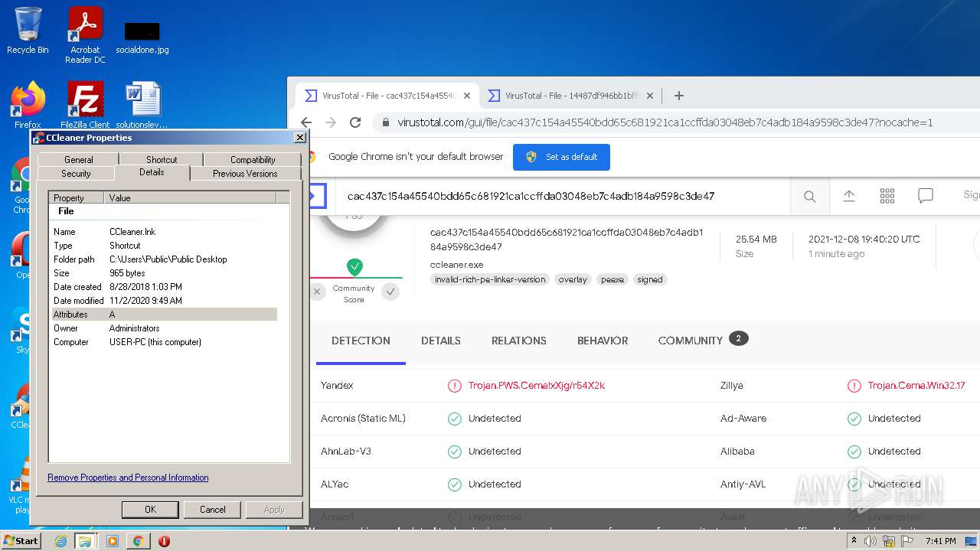Click the VirusTotal upload file icon
The width and height of the screenshot is (980, 551).
click(x=849, y=196)
